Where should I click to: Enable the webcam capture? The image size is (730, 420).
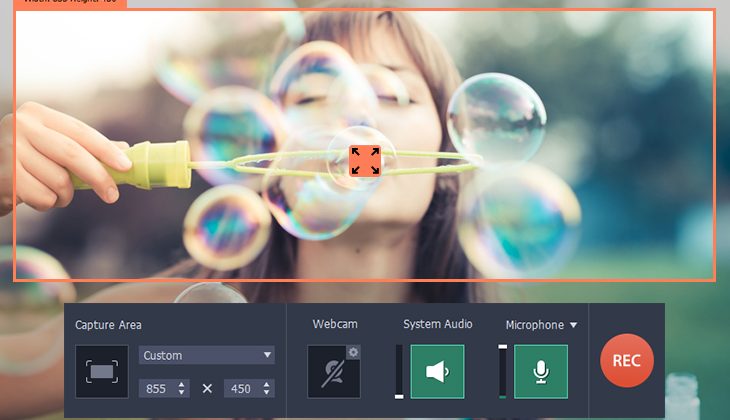point(332,372)
